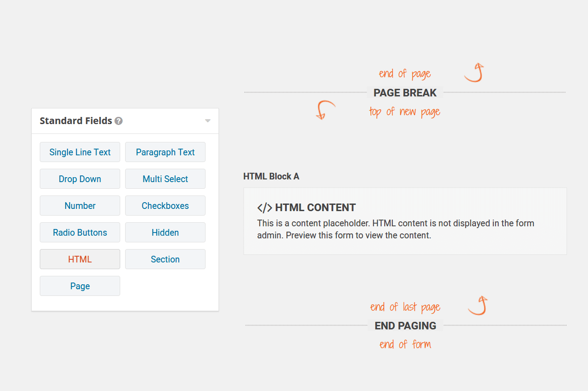588x391 pixels.
Task: Select the PAGE BREAK divider
Action: (x=405, y=93)
